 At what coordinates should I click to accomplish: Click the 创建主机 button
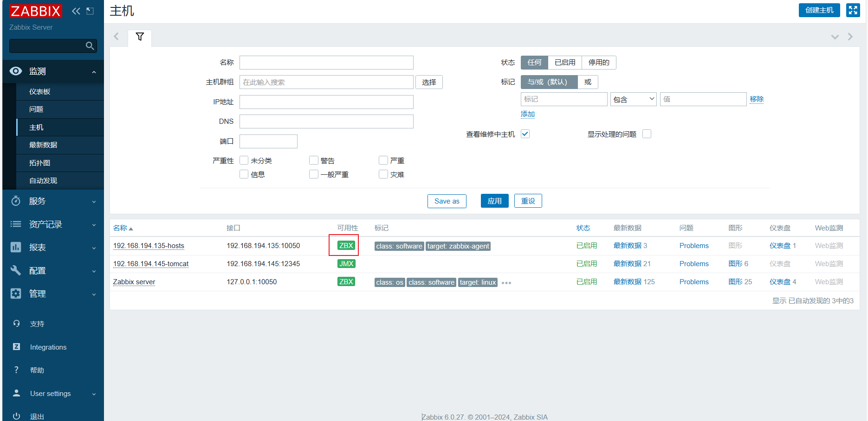pyautogui.click(x=819, y=10)
